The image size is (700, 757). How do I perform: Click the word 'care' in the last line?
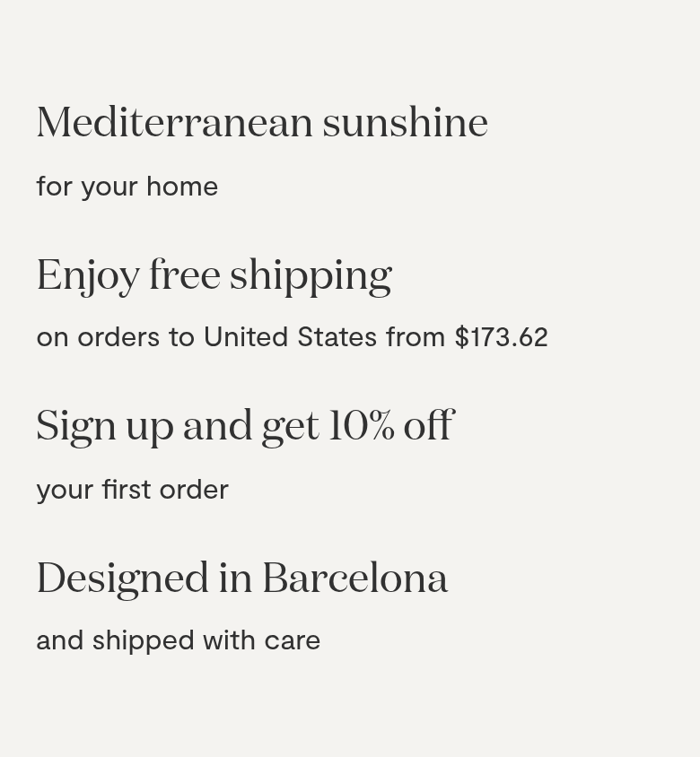coord(293,642)
